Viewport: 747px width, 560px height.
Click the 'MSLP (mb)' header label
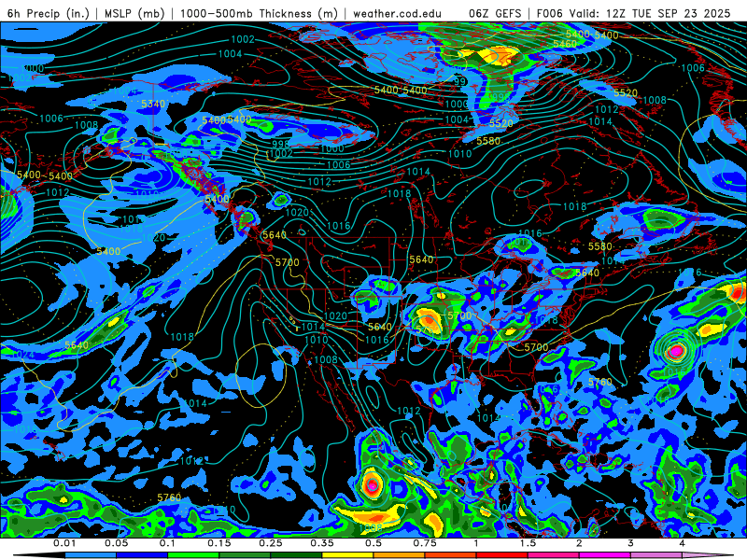point(134,13)
